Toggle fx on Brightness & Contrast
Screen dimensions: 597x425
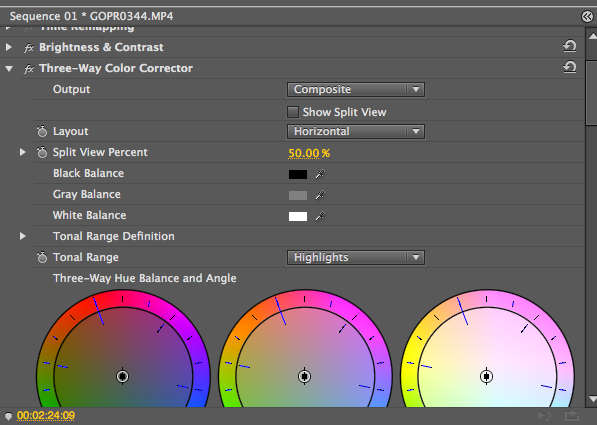[x=29, y=48]
